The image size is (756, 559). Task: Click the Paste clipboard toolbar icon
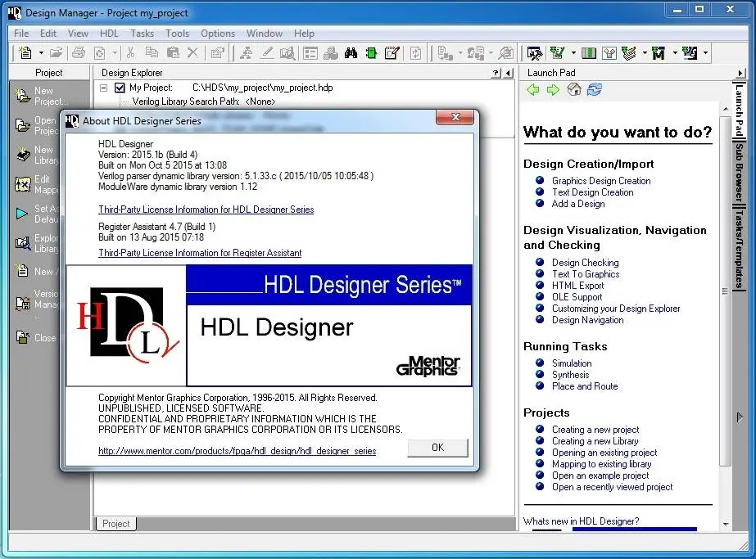tap(173, 52)
